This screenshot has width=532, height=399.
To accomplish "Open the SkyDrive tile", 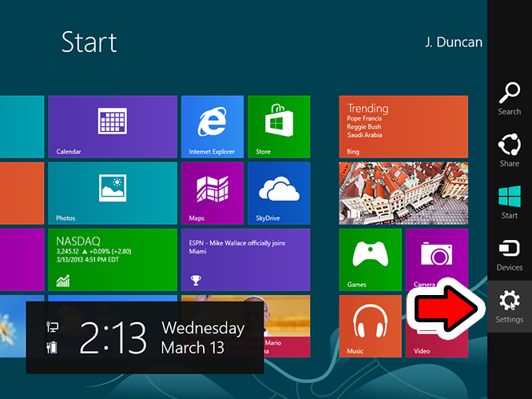I will click(279, 194).
